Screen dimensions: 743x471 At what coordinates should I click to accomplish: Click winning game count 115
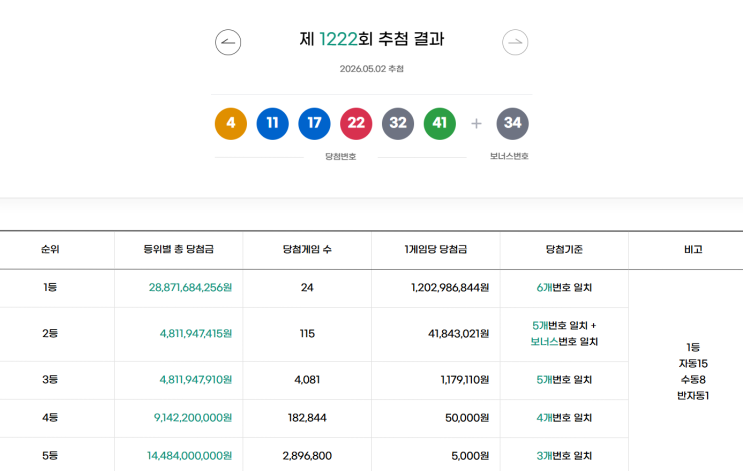pos(307,334)
